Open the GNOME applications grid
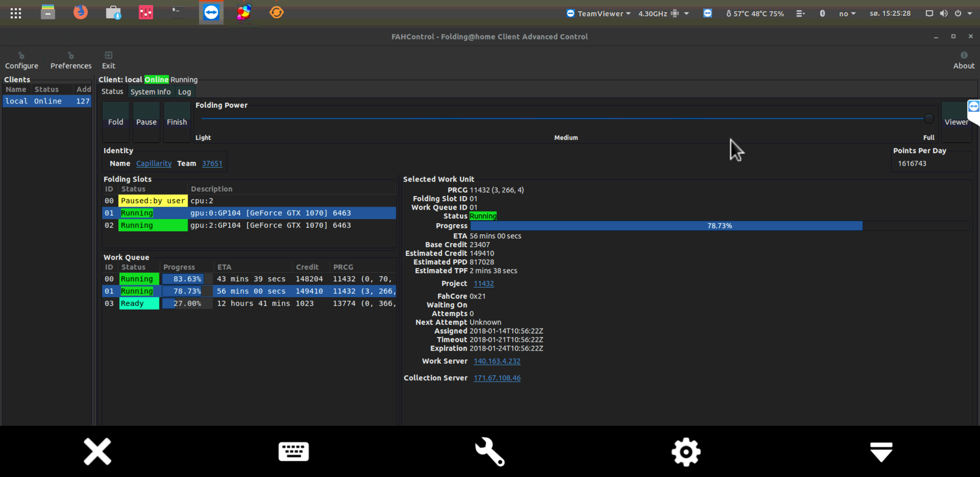This screenshot has height=477, width=980. 16,13
